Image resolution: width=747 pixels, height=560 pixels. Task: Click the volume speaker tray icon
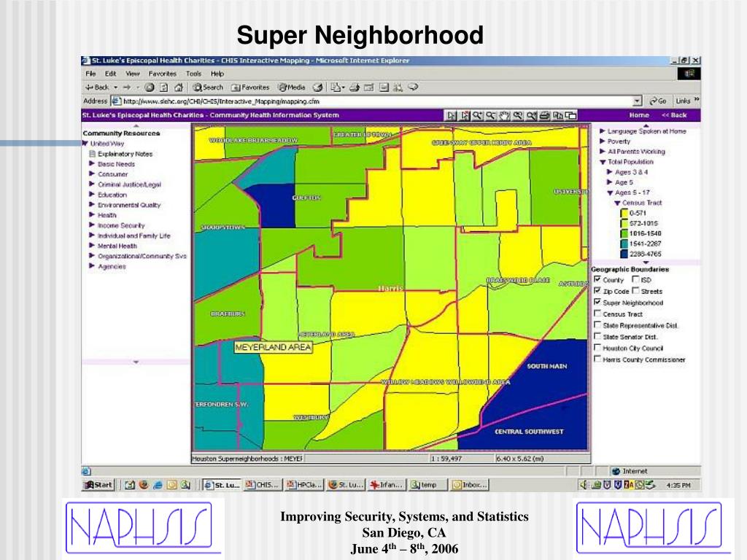[584, 485]
